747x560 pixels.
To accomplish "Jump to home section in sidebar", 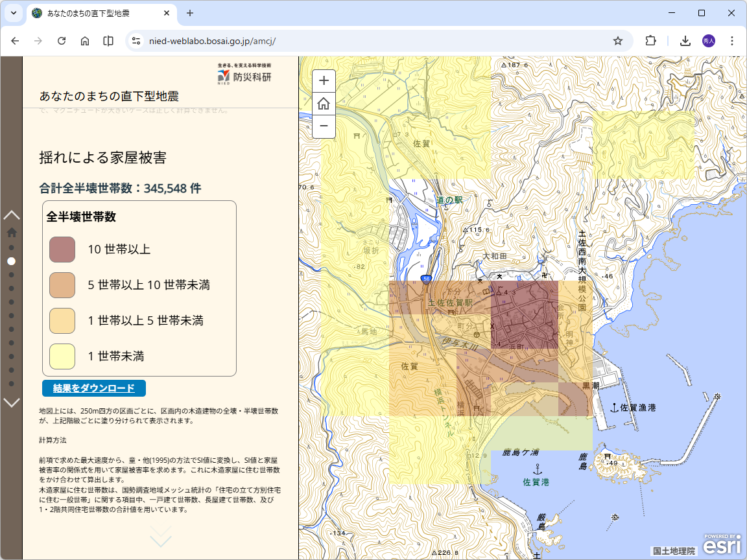I will [12, 233].
